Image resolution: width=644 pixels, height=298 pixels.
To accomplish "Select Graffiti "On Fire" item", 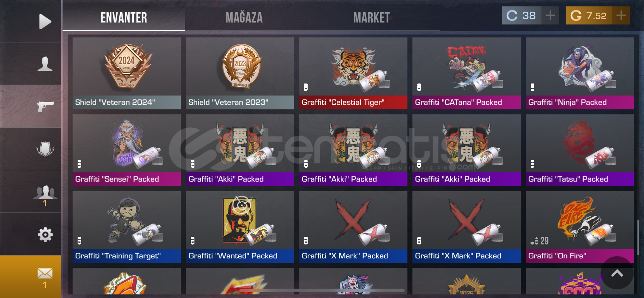I will pyautogui.click(x=580, y=227).
